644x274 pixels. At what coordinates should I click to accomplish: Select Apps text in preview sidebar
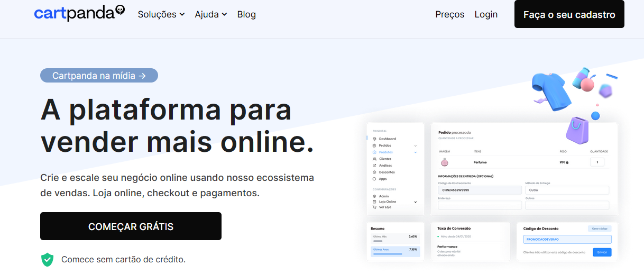click(x=383, y=179)
